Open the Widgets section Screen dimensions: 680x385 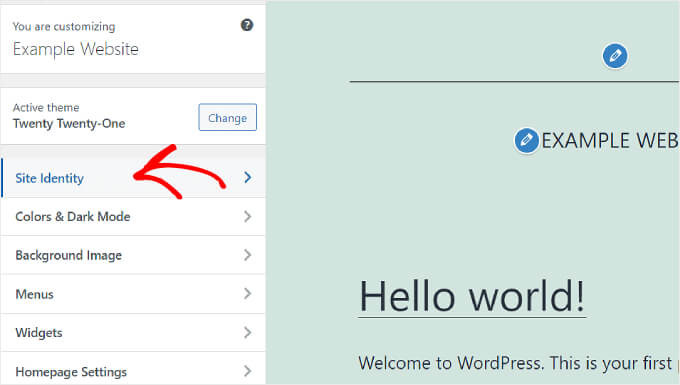133,333
